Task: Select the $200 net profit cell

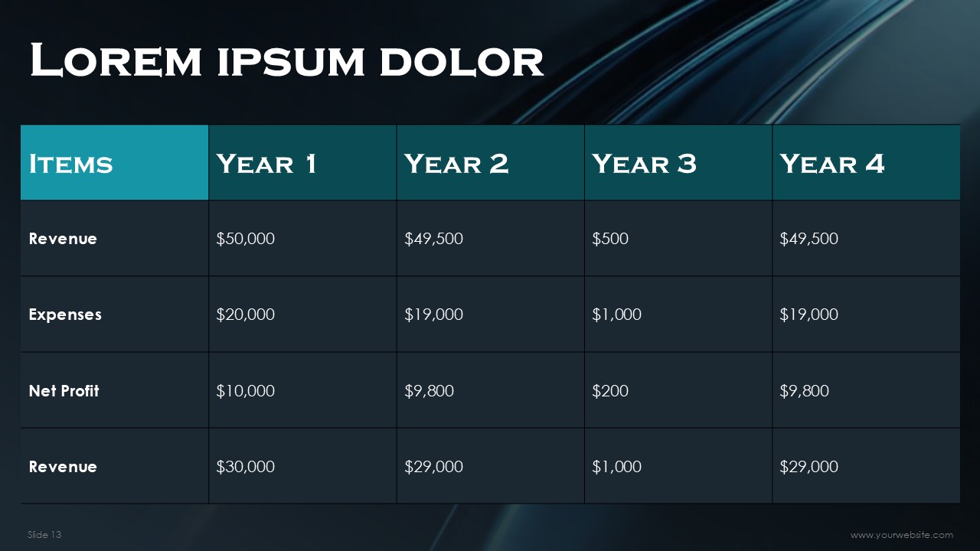Action: tap(610, 391)
